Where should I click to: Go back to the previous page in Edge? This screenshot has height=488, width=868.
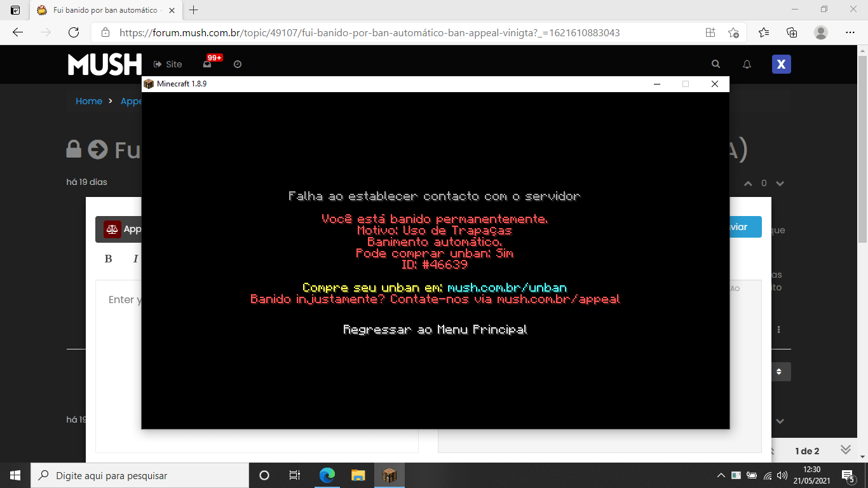18,32
